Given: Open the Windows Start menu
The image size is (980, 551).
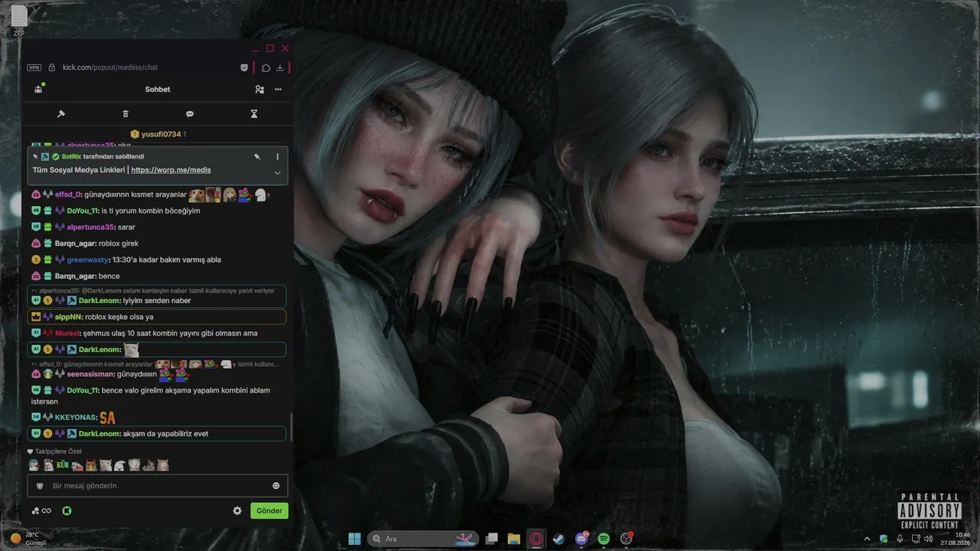Looking at the screenshot, I should 354,539.
